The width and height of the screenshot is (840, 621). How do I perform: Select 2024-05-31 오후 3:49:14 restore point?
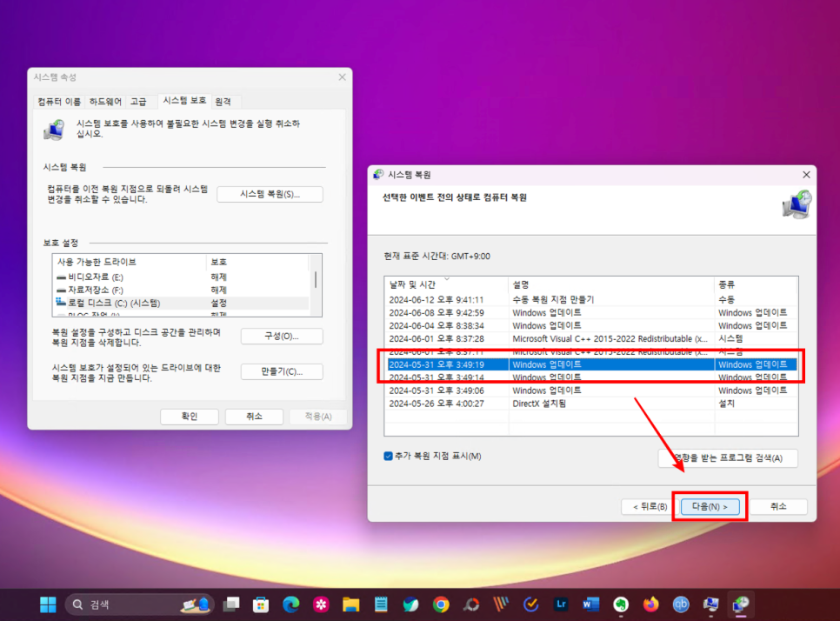click(591, 377)
